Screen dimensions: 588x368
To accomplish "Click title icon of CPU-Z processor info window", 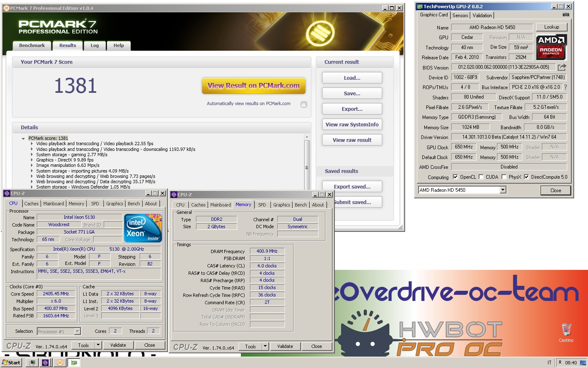I will (7, 193).
